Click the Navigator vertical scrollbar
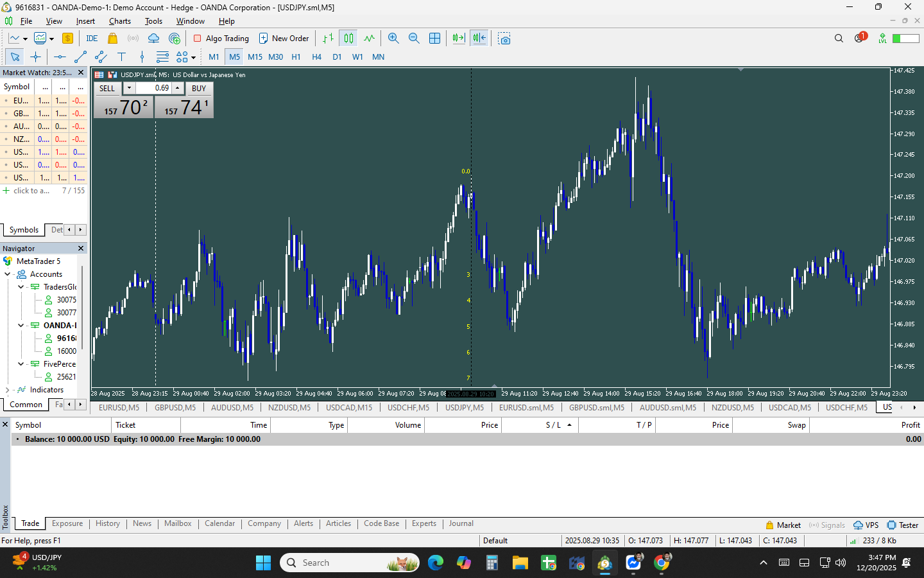 point(82,308)
